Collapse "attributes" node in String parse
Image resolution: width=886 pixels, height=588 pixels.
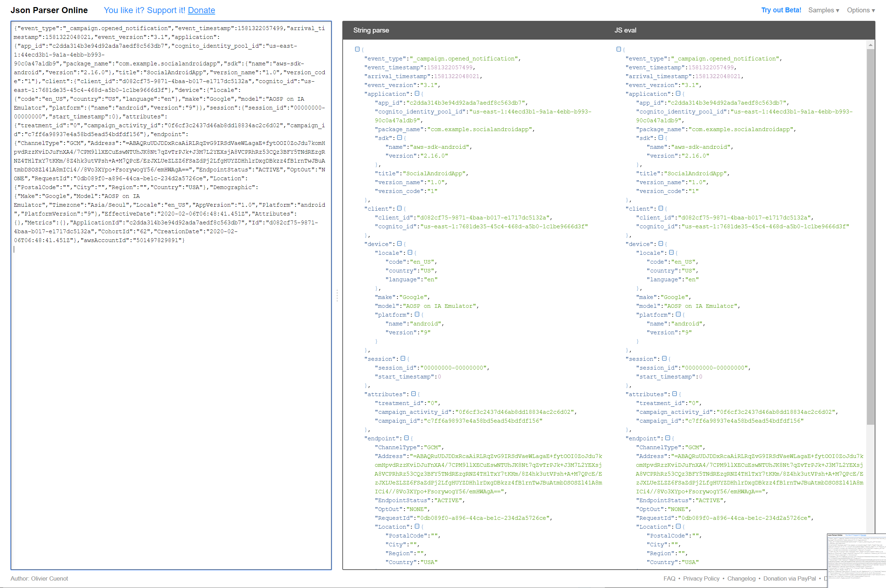[413, 394]
